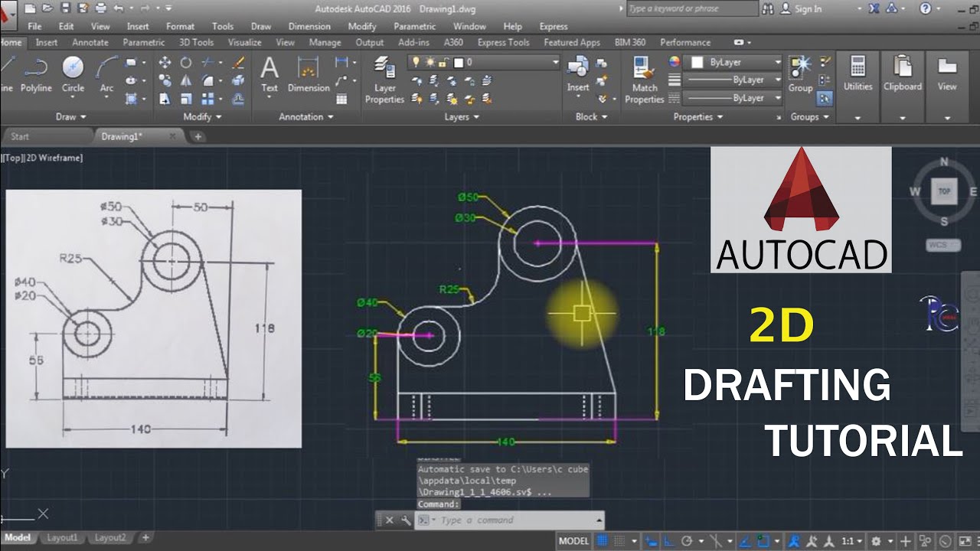Click the Explode tool icon
The height and width of the screenshot is (551, 980).
238,80
